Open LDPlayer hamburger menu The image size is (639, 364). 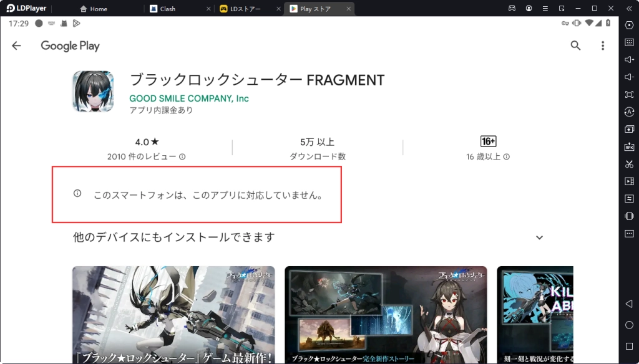point(545,8)
